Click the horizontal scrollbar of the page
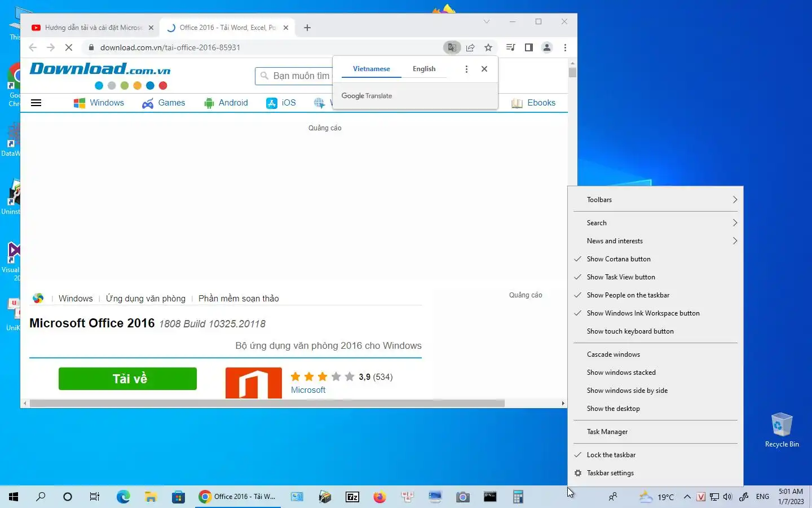Viewport: 812px width, 508px height. click(x=267, y=404)
